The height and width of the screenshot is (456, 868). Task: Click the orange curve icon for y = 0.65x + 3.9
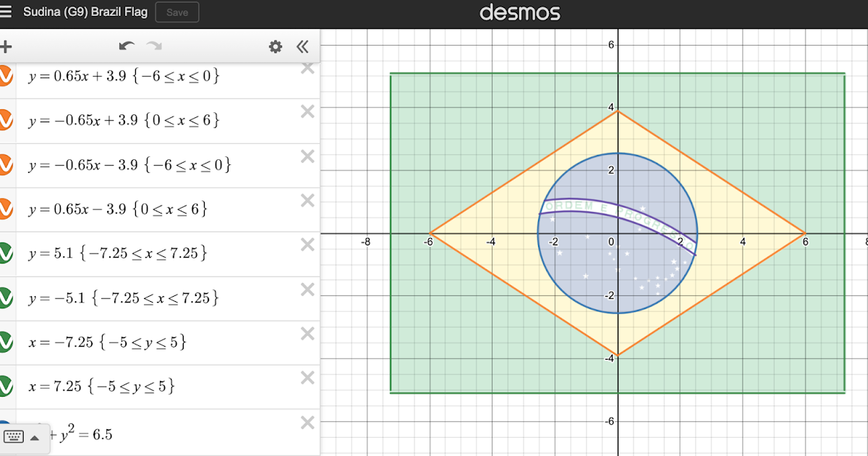(x=4, y=75)
